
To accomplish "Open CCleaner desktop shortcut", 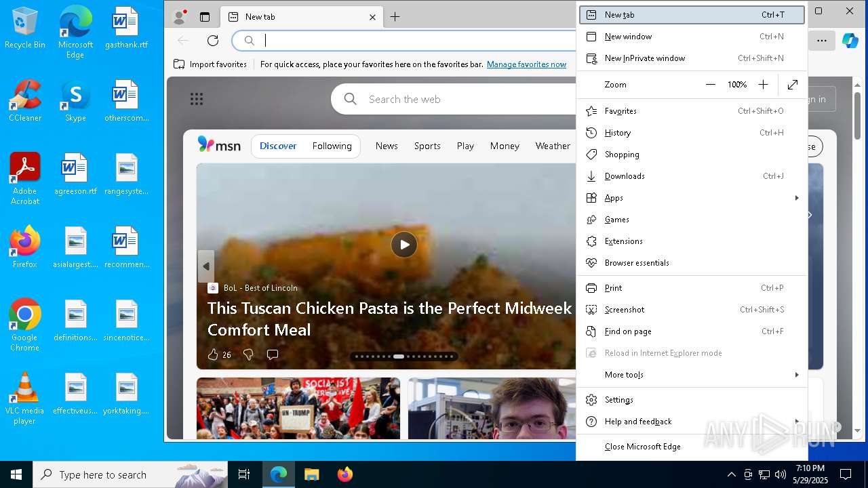I will pyautogui.click(x=25, y=101).
